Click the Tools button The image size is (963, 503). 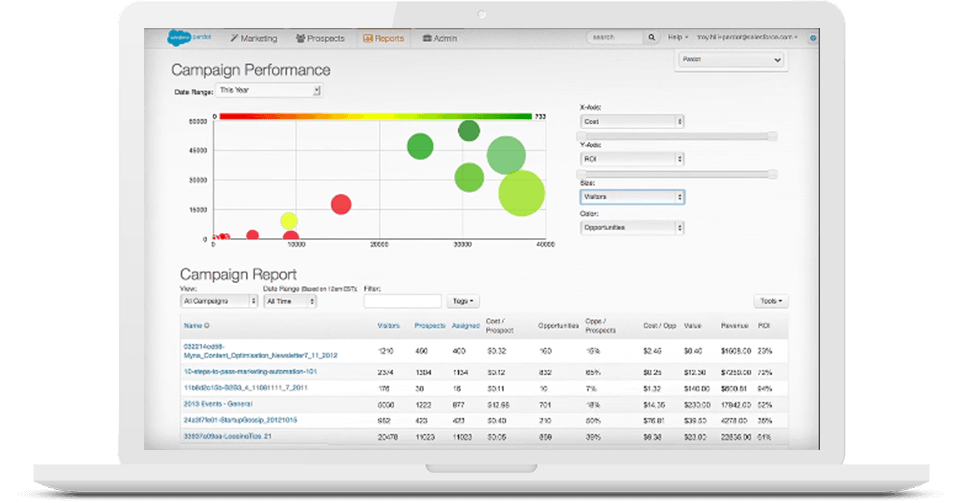click(770, 301)
